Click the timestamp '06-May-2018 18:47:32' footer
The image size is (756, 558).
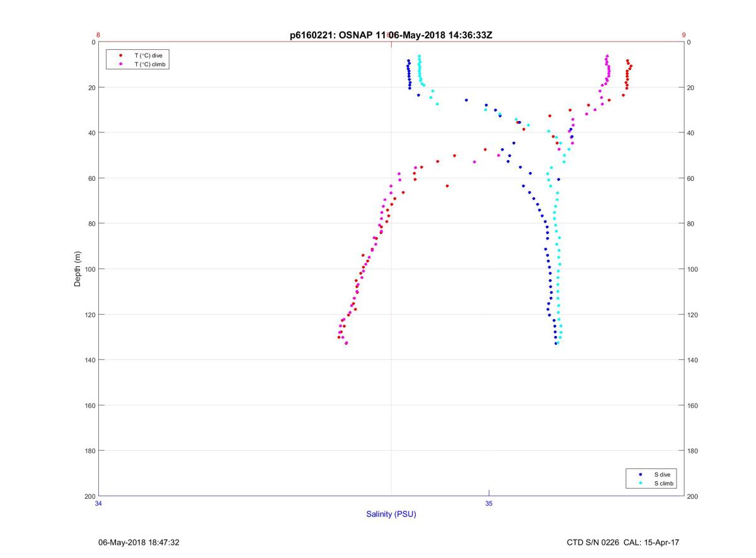[x=139, y=542]
